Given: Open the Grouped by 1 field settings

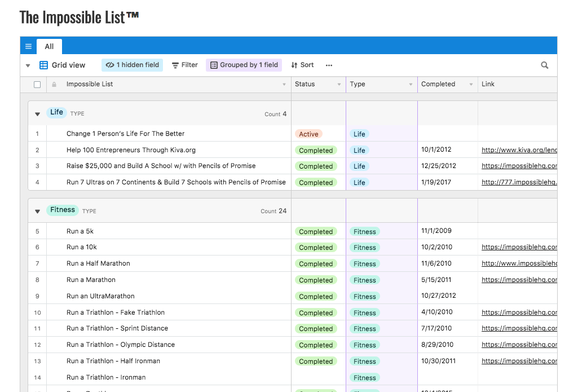Looking at the screenshot, I should click(244, 65).
